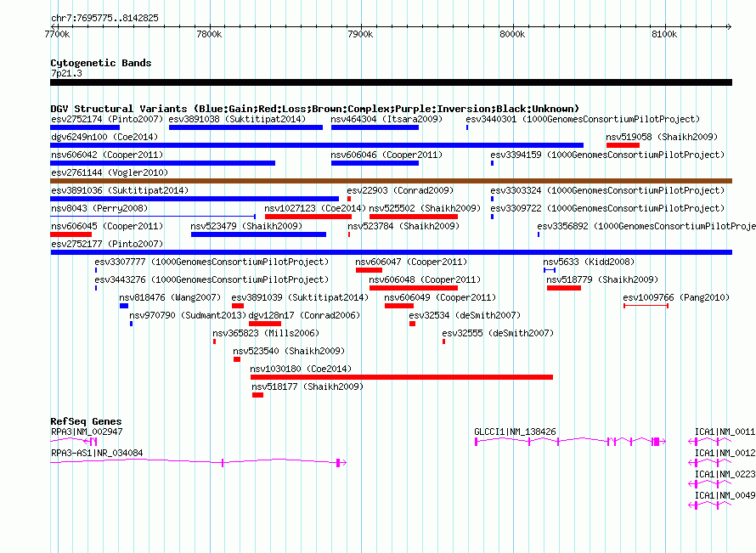
Task: Click the nsv518177 (Shaikh2009) label
Action: [307, 387]
